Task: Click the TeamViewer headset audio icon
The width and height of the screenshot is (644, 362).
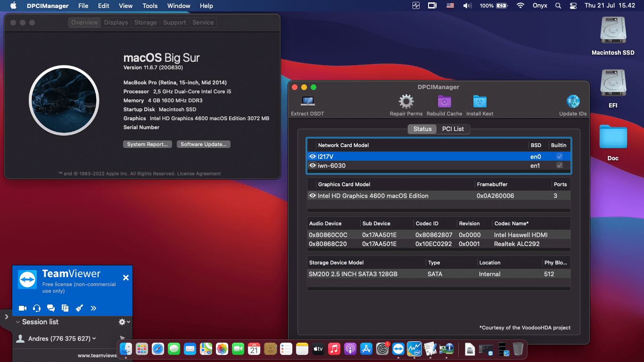Action: click(37, 308)
